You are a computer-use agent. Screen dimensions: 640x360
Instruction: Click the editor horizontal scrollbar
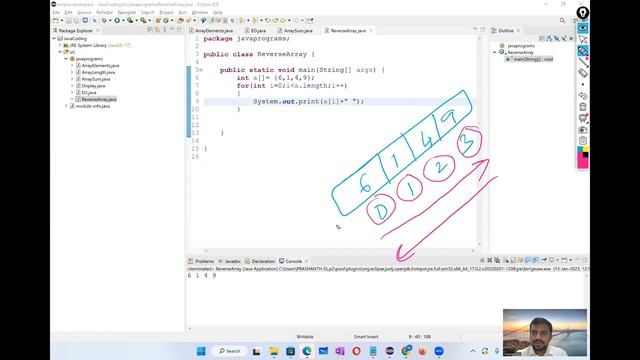(x=340, y=251)
